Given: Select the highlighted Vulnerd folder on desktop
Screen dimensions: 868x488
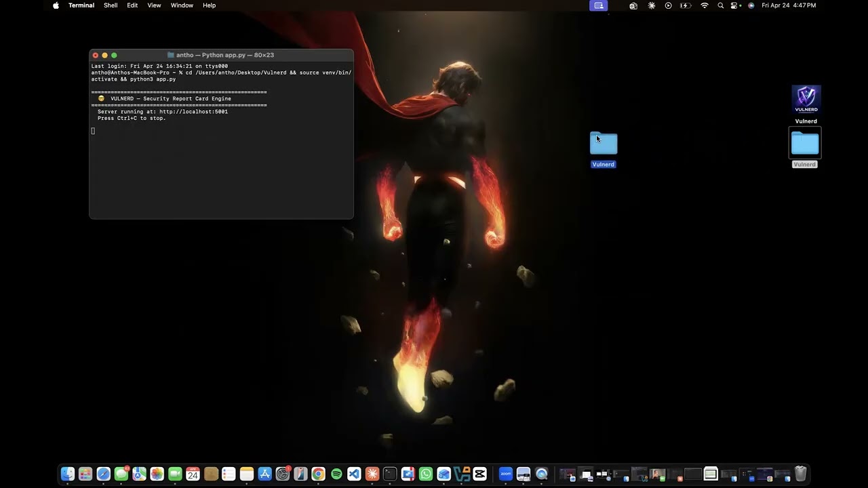Looking at the screenshot, I should [604, 143].
